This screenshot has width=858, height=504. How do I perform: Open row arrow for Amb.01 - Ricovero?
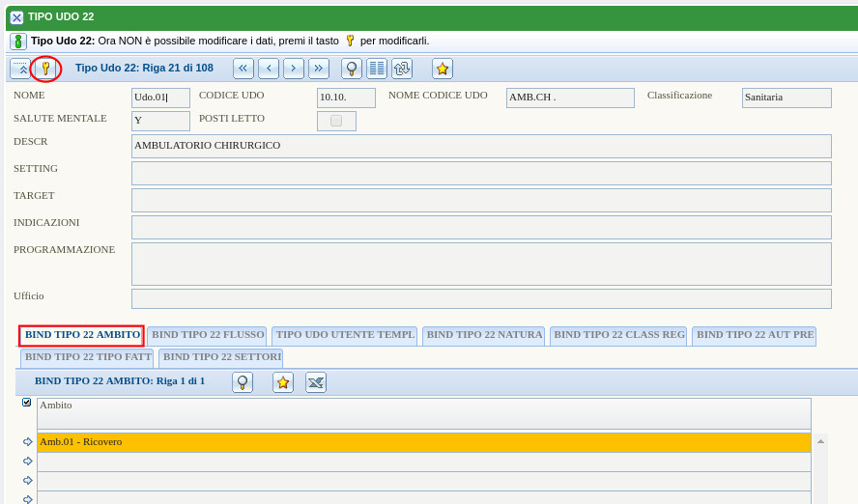28,441
